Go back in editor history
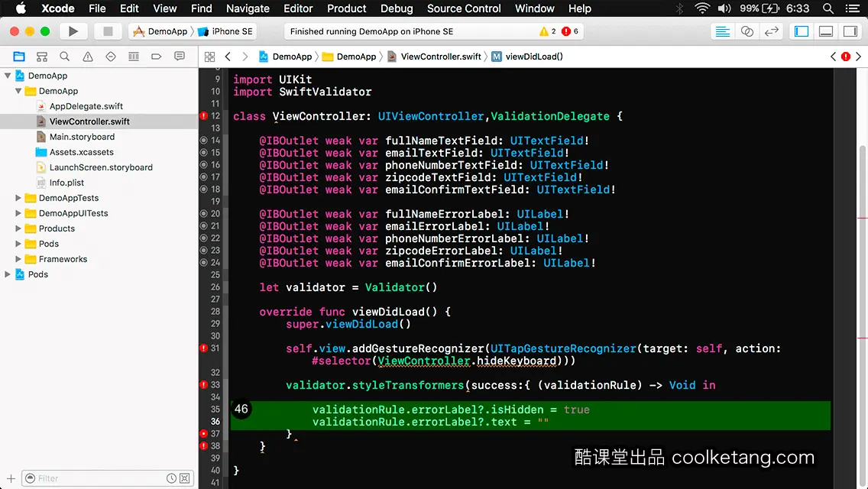Viewport: 868px width, 489px height. (228, 57)
